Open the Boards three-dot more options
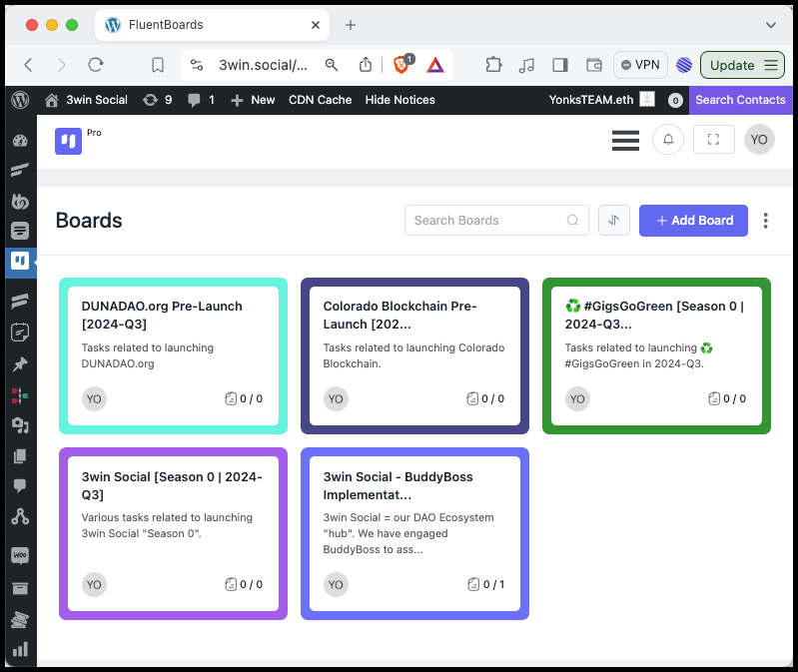 coord(765,221)
